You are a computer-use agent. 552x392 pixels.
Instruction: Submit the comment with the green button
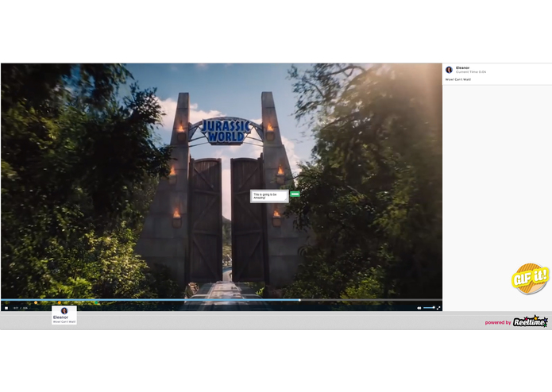pyautogui.click(x=295, y=194)
